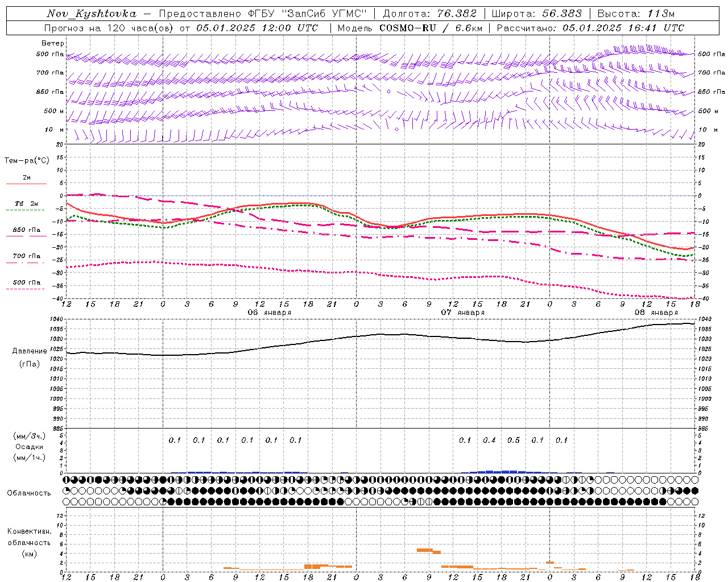The image size is (728, 582).
Task: Click the dotted line sample under legend '500 гПа'
Action: (25, 289)
